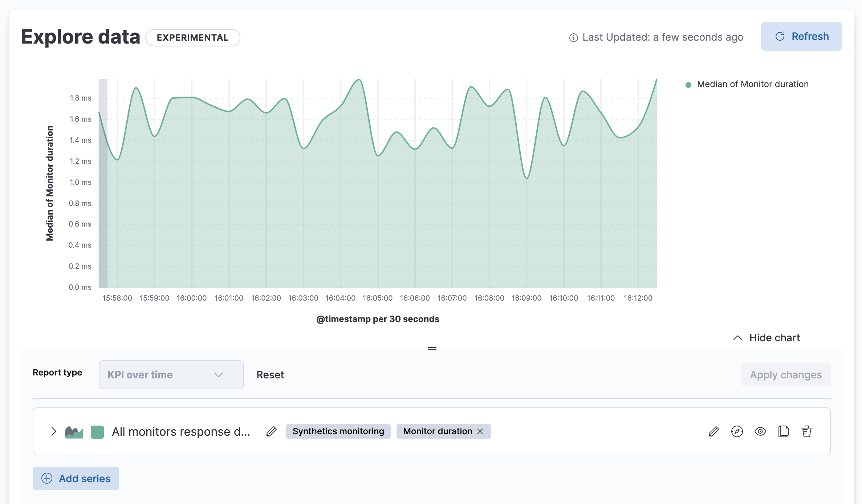Click the 16:00:00 x-axis label
This screenshot has width=862, height=504.
192,298
